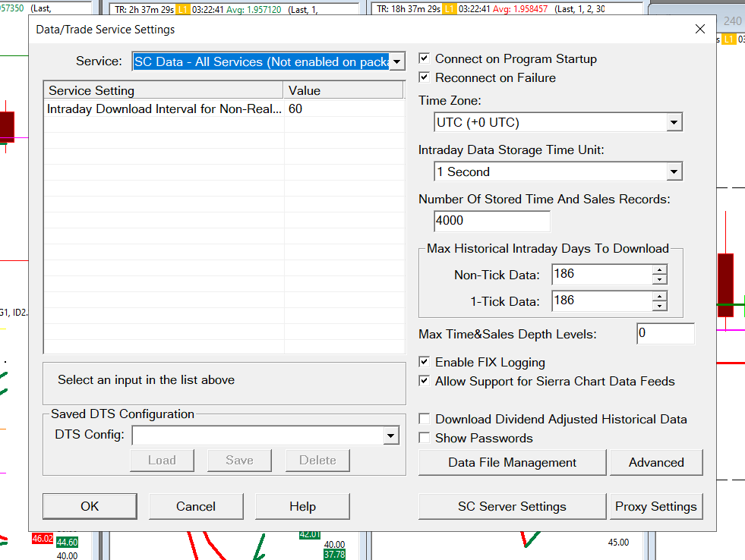Enable Download Dividend Adjusted Historical Data
Screen dimensions: 745x560
pos(425,419)
